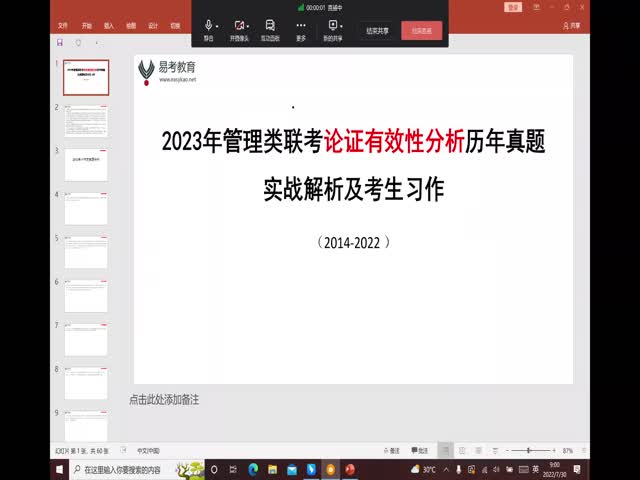
Task: Open ribbon display options icon
Action: [536, 7]
